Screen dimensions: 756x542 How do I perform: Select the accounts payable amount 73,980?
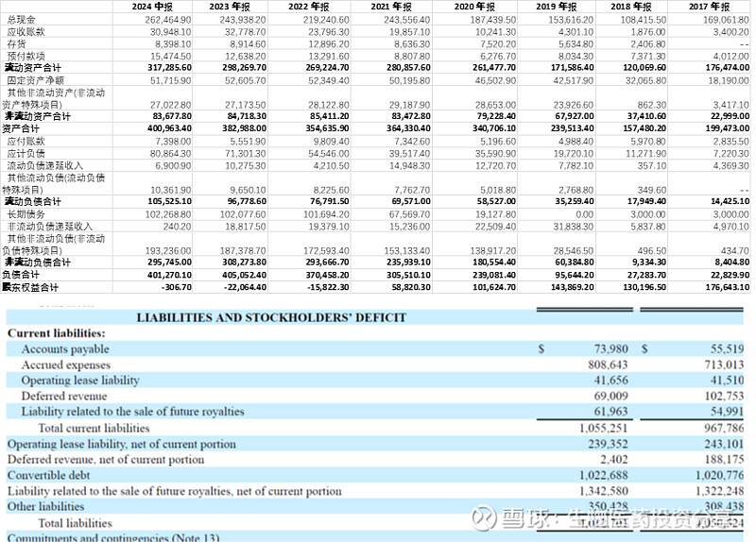[x=610, y=348]
